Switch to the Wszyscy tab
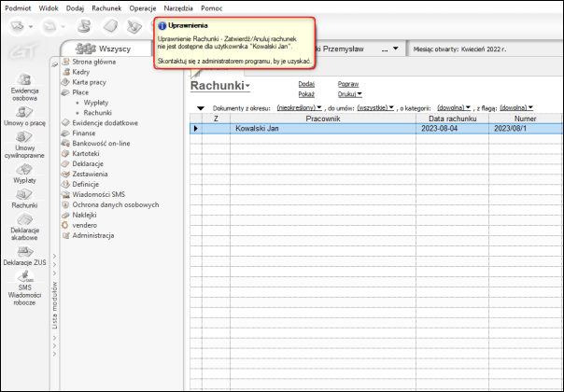Screen dimensions: 564x392 [106, 49]
